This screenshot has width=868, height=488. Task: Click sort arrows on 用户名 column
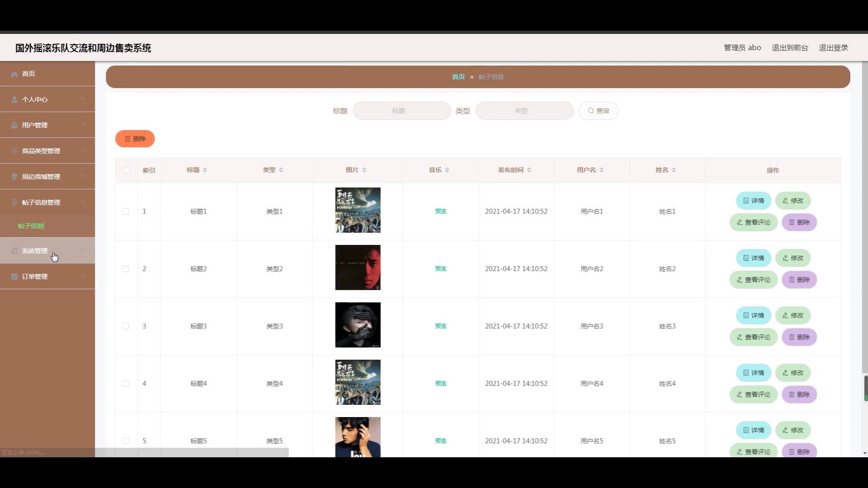point(601,170)
